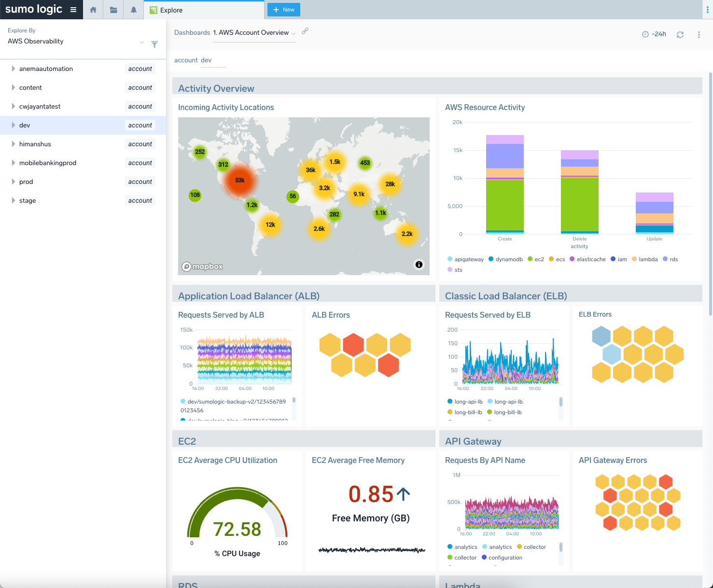Open the AWS Account Overview dashboard dropdown
The height and width of the screenshot is (588, 713).
tap(254, 33)
